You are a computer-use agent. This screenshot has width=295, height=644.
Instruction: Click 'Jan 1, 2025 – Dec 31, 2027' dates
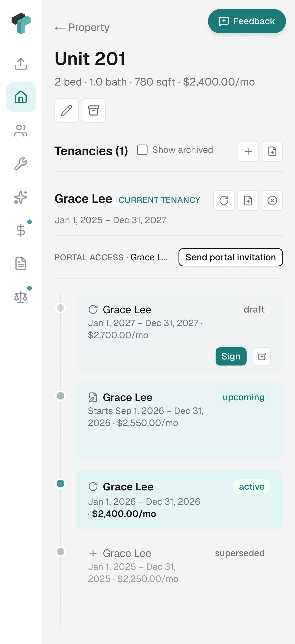point(111,220)
